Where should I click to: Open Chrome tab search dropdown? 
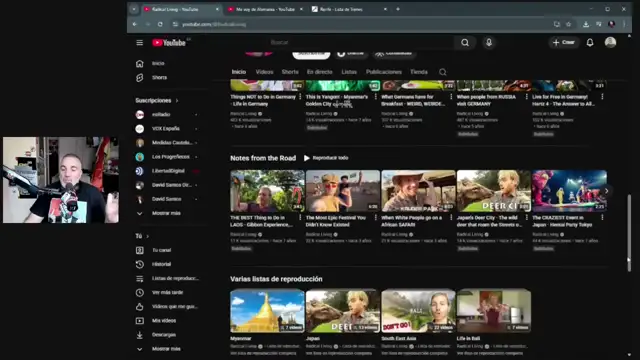tap(134, 9)
